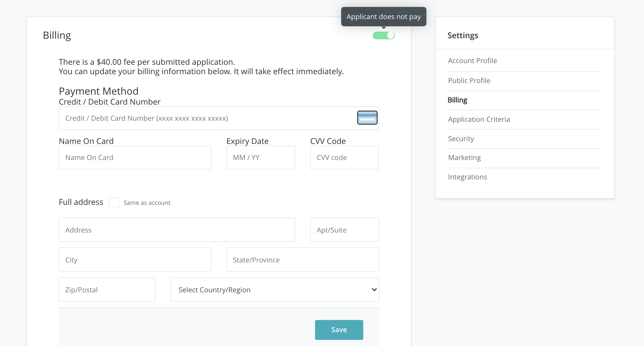
Task: Click the Apt/Suite input field
Action: (344, 230)
